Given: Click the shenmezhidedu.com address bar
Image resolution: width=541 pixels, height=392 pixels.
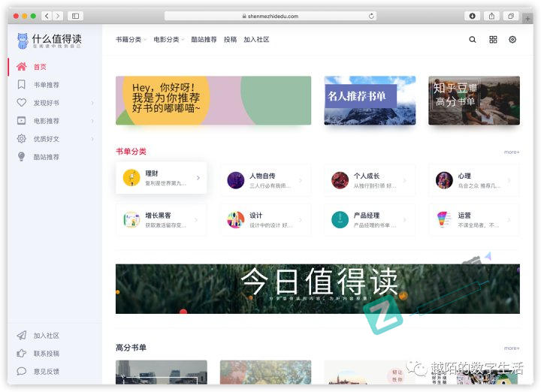Looking at the screenshot, I should coord(270,16).
